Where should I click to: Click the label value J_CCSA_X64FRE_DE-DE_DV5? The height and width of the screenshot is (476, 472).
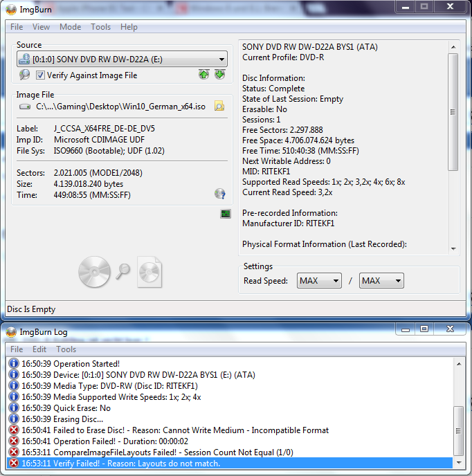[x=105, y=129]
